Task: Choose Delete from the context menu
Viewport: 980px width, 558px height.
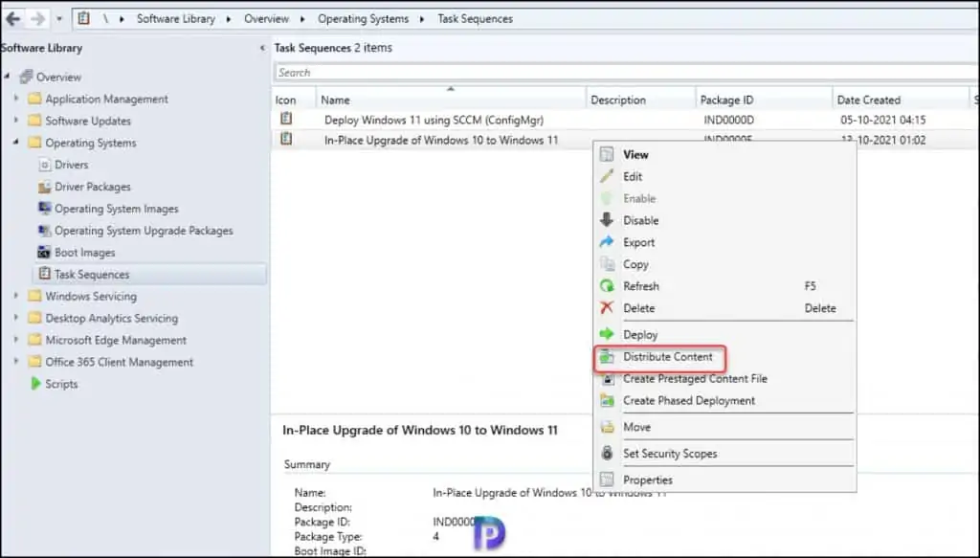Action: click(x=725, y=308)
